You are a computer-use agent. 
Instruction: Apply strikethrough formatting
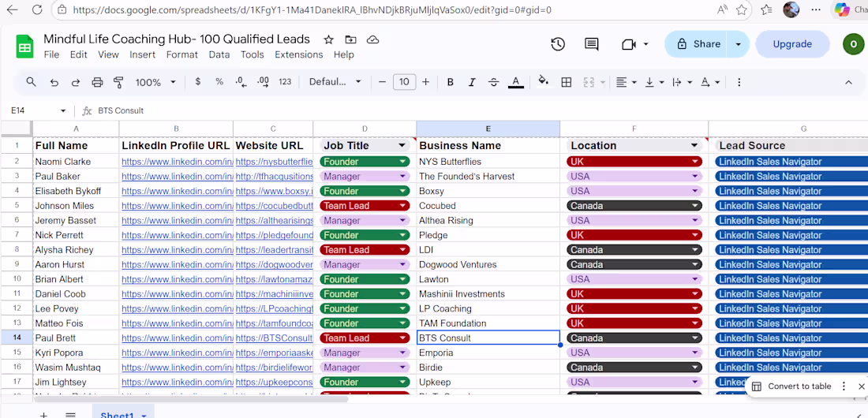(x=494, y=82)
